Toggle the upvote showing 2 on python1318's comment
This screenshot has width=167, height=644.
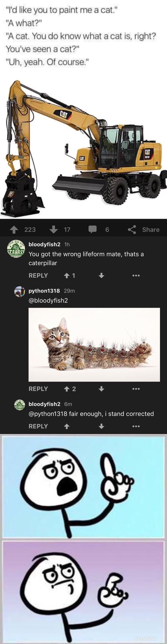click(x=67, y=389)
